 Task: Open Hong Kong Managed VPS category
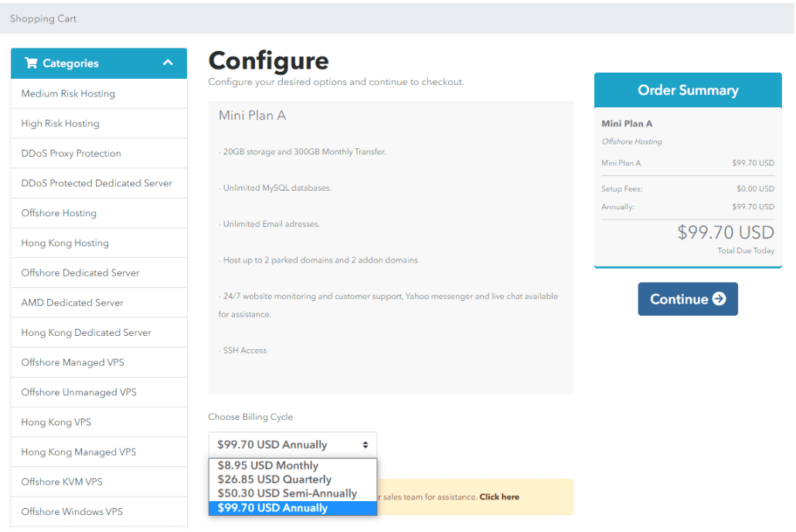point(98,452)
